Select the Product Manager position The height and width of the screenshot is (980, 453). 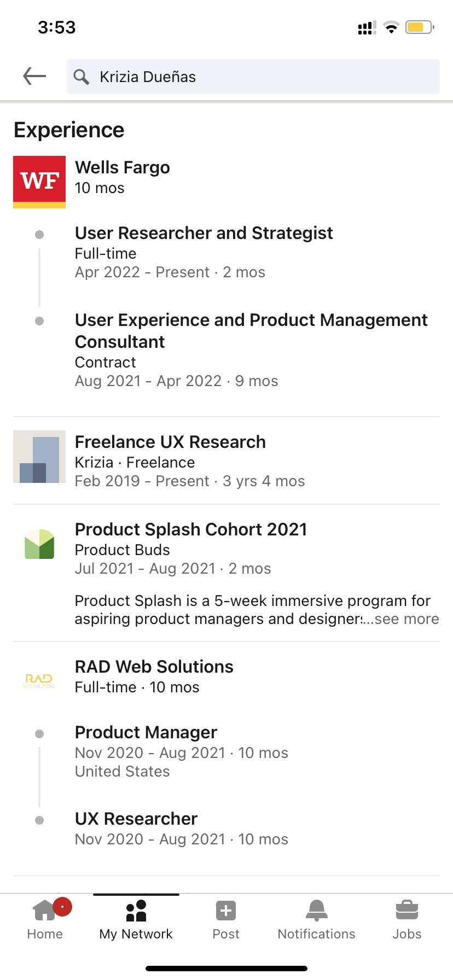click(146, 732)
